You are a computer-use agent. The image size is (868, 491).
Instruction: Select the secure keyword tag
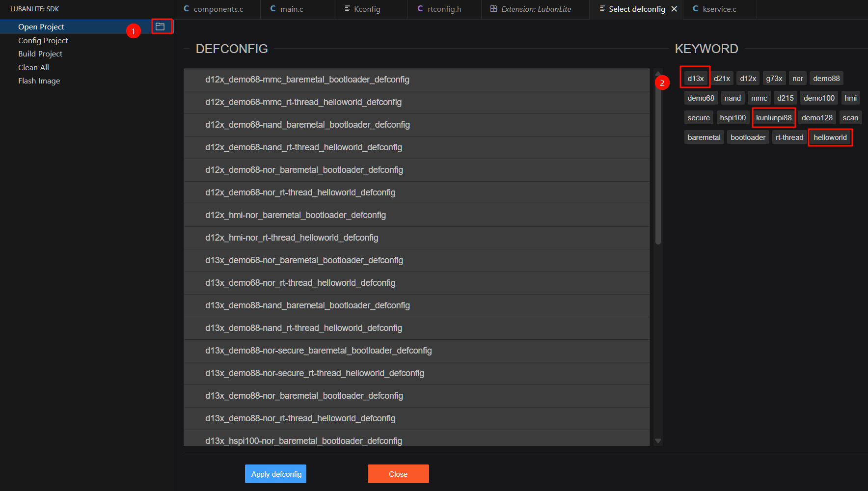pos(699,117)
